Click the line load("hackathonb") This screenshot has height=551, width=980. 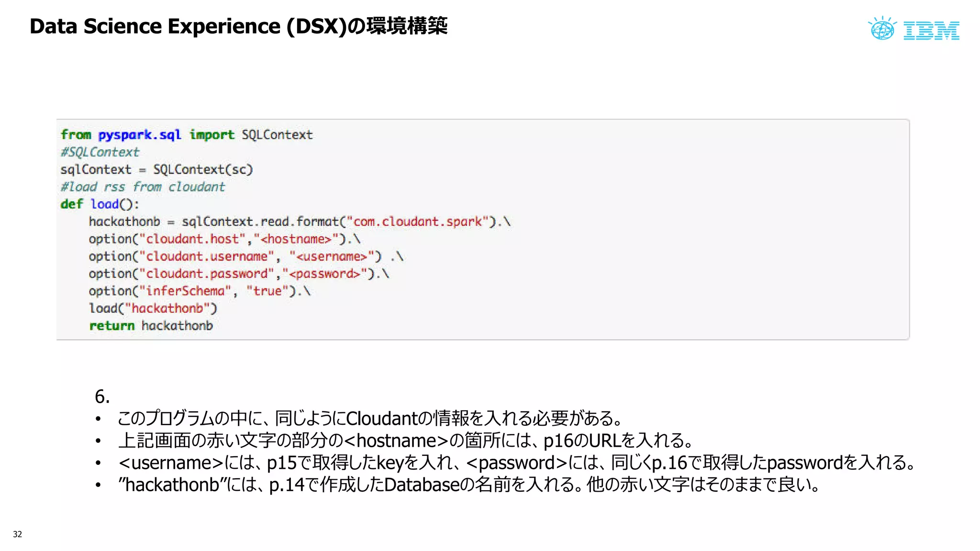(153, 309)
